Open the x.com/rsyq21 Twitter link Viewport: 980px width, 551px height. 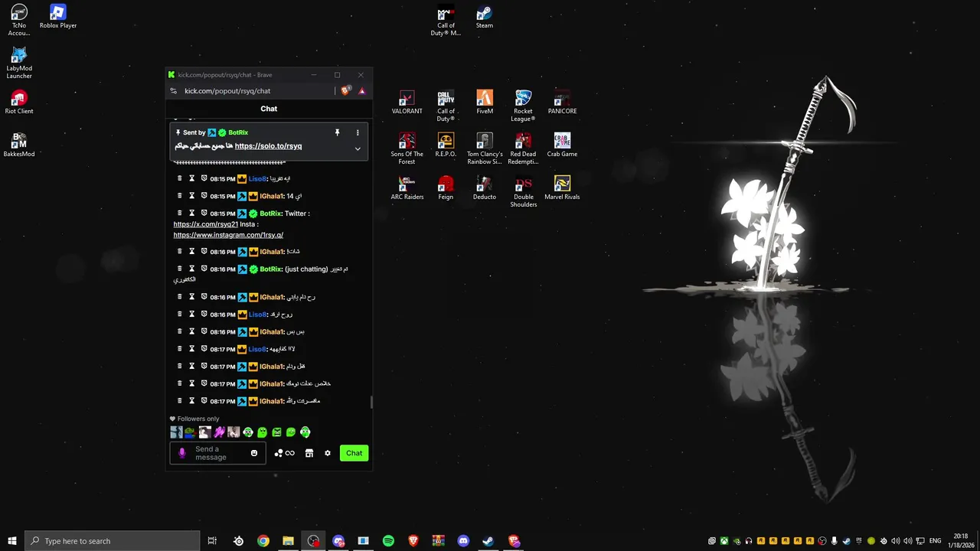click(205, 224)
